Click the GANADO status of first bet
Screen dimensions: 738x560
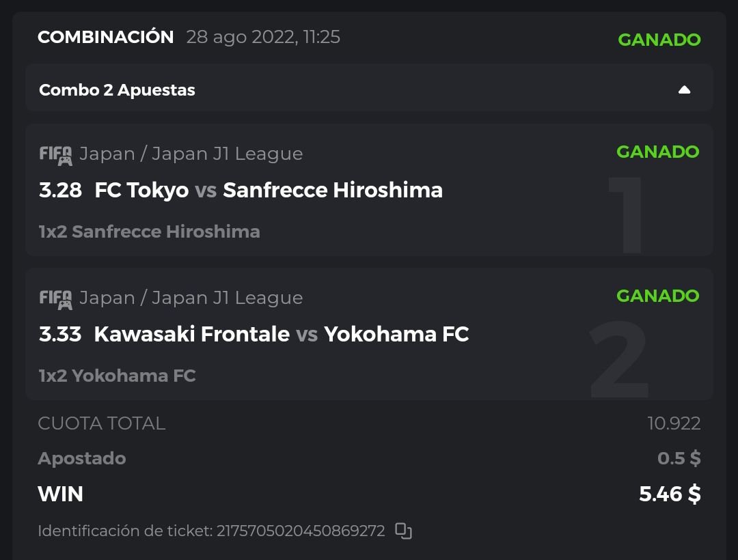[x=657, y=152]
